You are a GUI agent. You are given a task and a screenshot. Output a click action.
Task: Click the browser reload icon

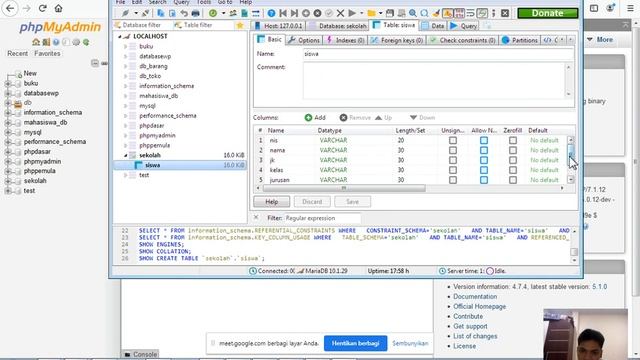pos(42,8)
